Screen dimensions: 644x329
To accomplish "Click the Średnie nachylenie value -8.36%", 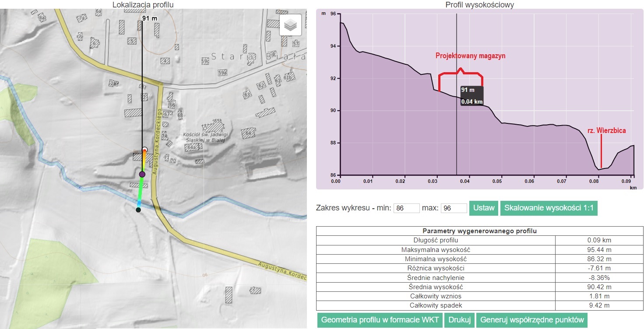I will (x=599, y=278).
